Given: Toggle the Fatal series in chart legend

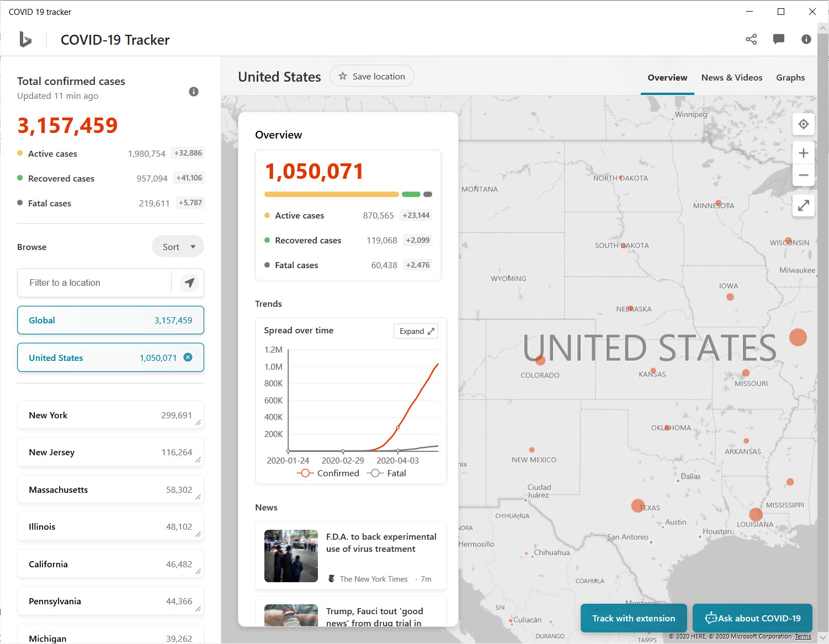Looking at the screenshot, I should click(386, 473).
